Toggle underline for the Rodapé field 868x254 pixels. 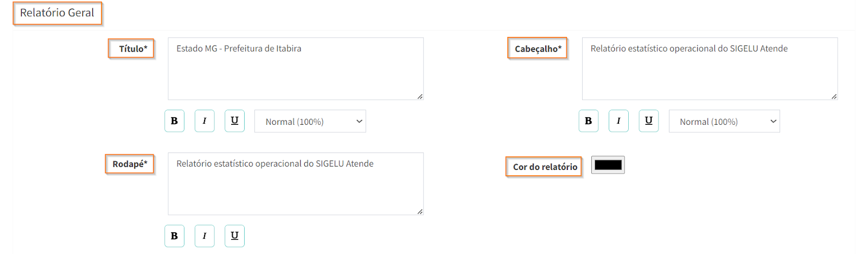(234, 236)
